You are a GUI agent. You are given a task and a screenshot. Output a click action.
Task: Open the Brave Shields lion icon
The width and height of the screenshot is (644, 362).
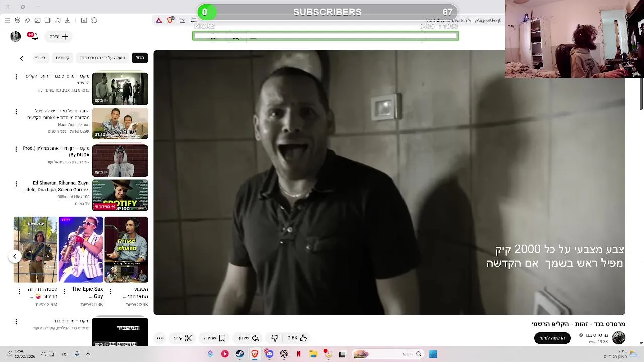170,20
